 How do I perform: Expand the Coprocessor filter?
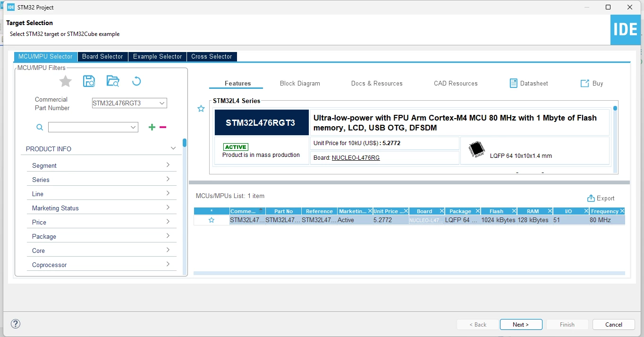click(168, 264)
